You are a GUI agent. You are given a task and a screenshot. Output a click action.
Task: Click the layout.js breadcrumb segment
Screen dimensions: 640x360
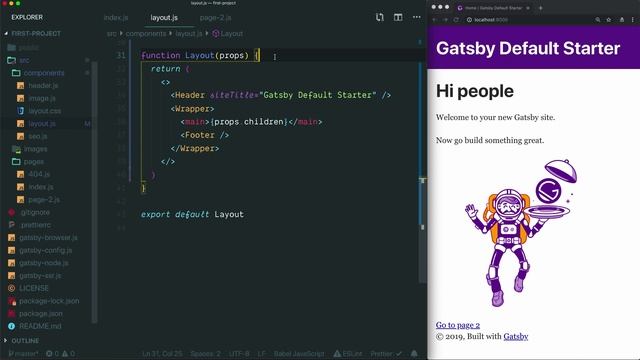coord(189,33)
